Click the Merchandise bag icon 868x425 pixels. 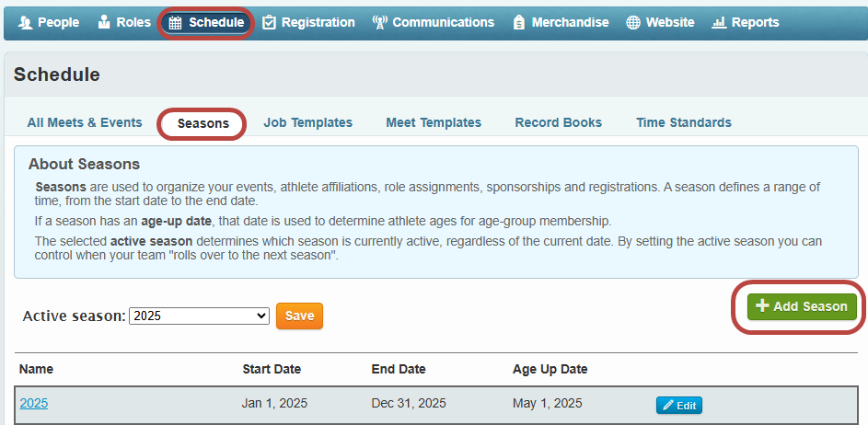(x=519, y=22)
